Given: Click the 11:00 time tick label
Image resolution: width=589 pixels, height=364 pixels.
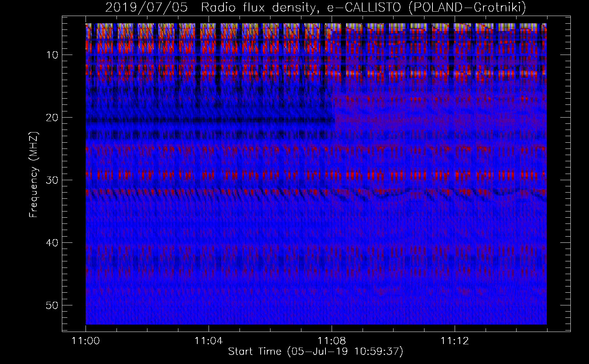Looking at the screenshot, I should click(86, 341).
